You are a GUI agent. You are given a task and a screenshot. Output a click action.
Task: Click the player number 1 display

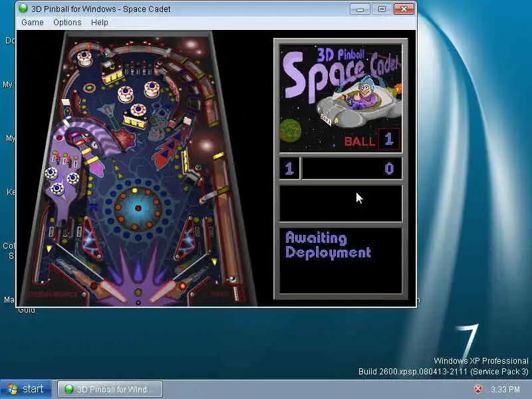(289, 168)
